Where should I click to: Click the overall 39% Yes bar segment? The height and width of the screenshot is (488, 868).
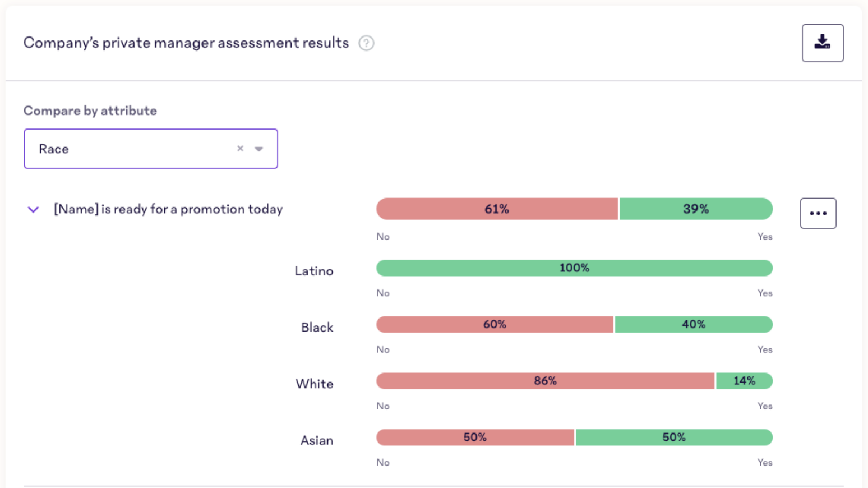click(x=696, y=209)
